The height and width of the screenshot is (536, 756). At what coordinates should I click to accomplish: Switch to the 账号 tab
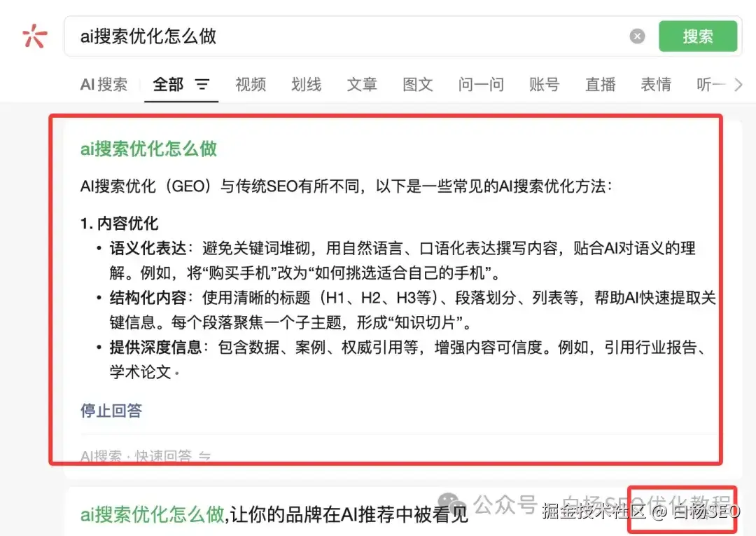pos(545,84)
